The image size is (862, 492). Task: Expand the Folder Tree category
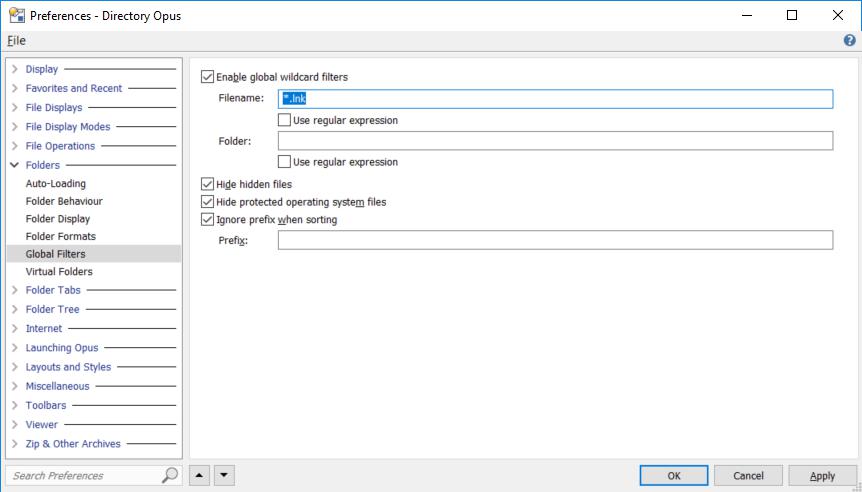tap(15, 309)
